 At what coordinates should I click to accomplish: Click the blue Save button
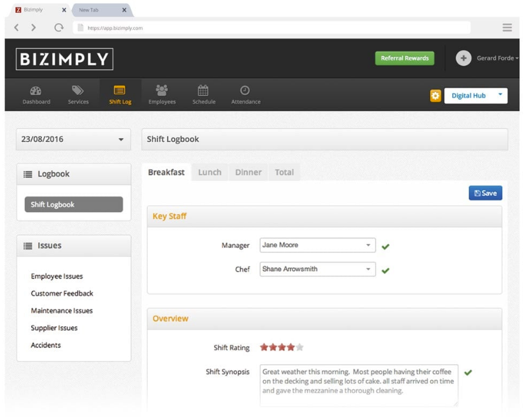pyautogui.click(x=485, y=192)
